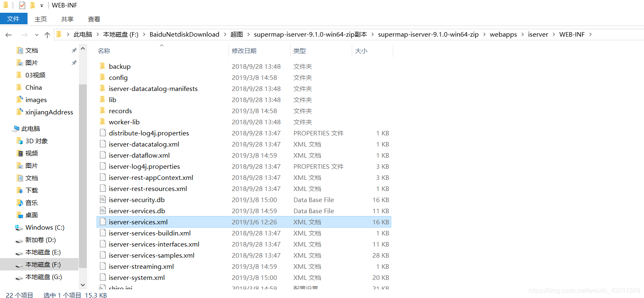The width and height of the screenshot is (644, 298).
Task: Click 本地磁盘 (G:) drive icon in sidebar
Action: [19, 277]
